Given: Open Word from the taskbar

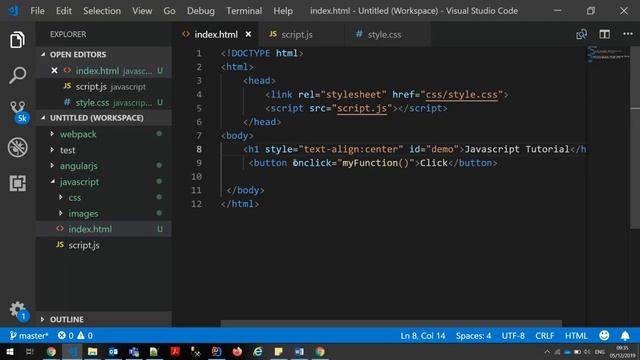Looking at the screenshot, I should (x=299, y=351).
